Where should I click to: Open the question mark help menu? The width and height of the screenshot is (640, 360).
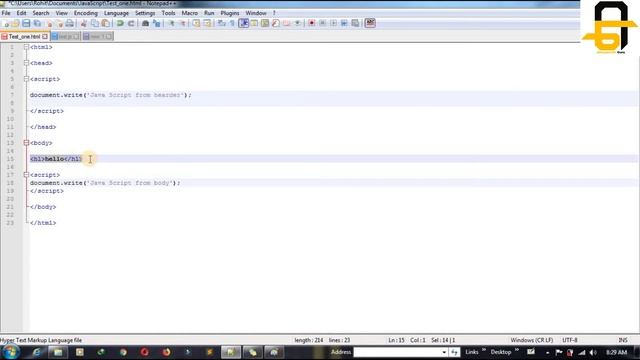[x=274, y=13]
